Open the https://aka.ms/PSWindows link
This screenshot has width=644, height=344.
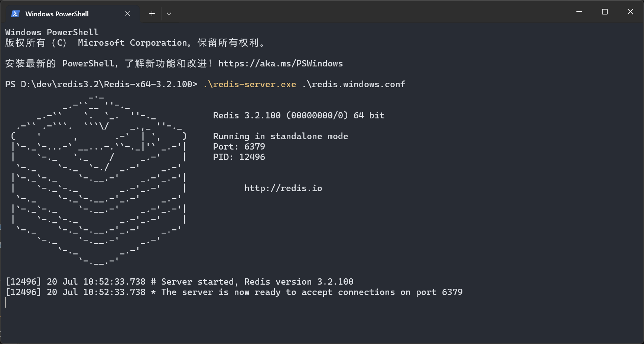[x=280, y=63]
